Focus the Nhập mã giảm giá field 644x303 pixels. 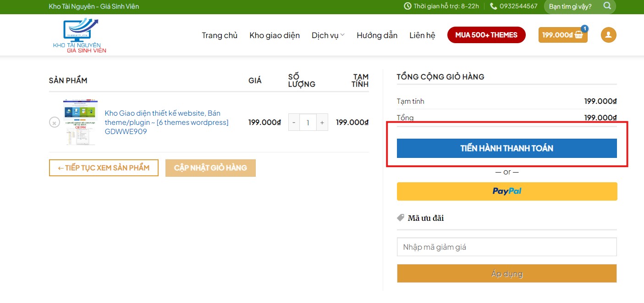[506, 247]
